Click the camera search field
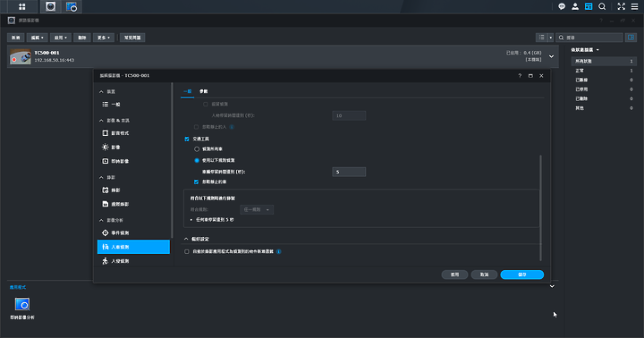Image resolution: width=644 pixels, height=338 pixels. (589, 38)
